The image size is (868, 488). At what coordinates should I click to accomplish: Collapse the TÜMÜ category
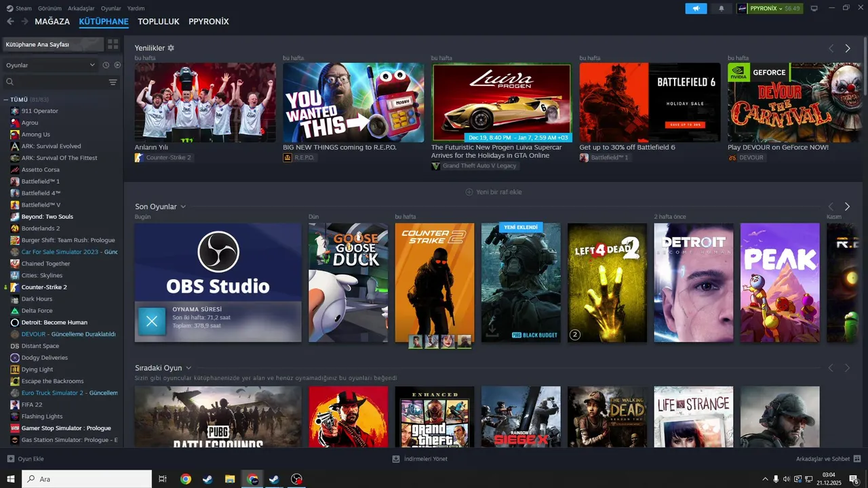(x=6, y=100)
